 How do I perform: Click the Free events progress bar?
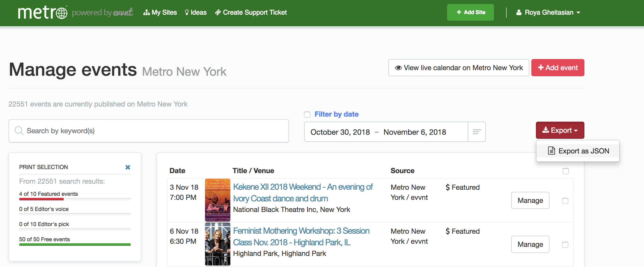coord(75,245)
